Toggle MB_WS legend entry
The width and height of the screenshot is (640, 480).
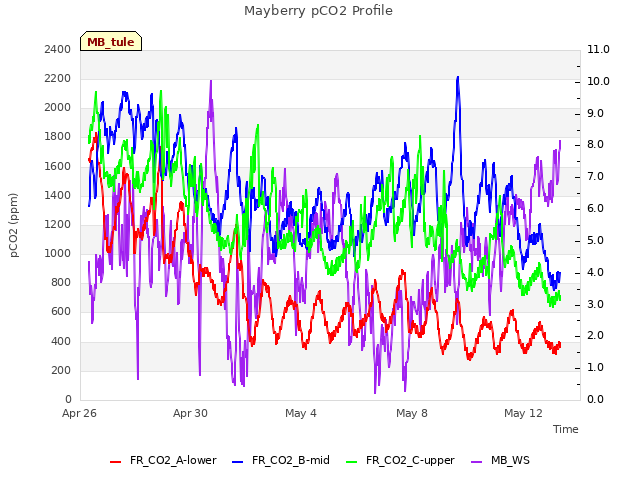pos(500,460)
